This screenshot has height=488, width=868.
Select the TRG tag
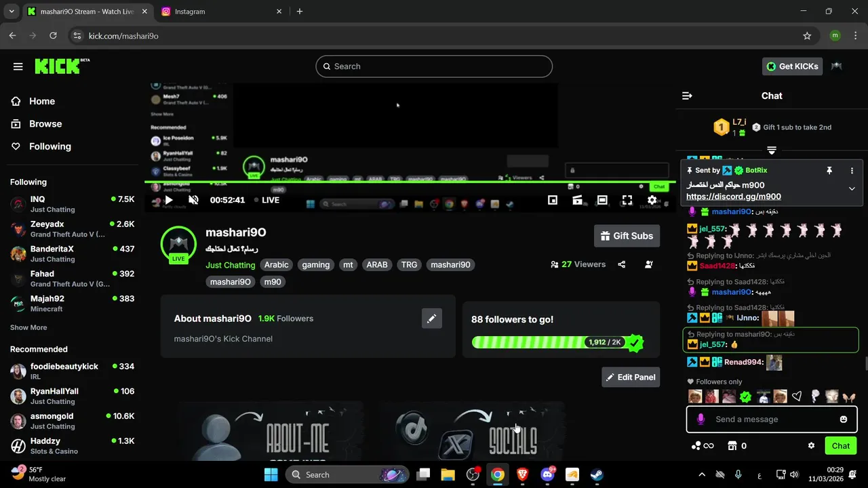point(409,265)
